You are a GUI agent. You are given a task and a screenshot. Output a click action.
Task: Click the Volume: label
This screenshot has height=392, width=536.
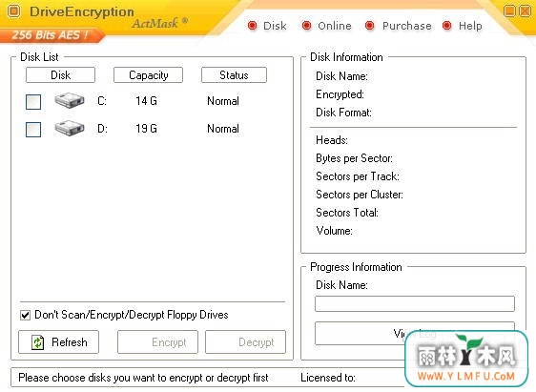(x=334, y=231)
